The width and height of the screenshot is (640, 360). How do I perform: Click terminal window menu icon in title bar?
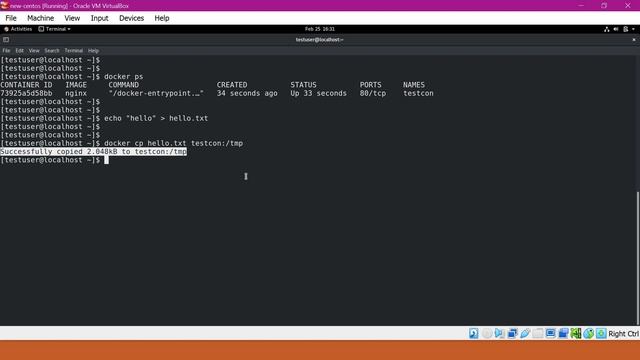pyautogui.click(x=6, y=40)
